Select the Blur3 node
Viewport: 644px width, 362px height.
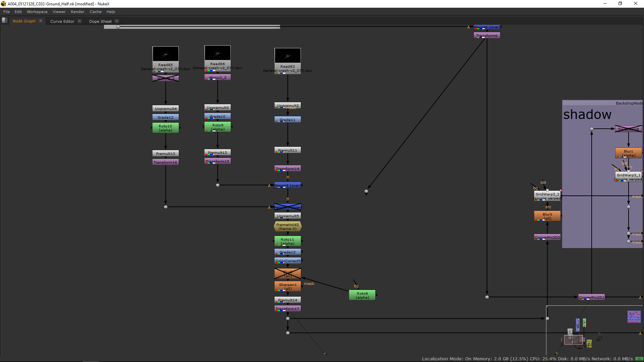547,216
